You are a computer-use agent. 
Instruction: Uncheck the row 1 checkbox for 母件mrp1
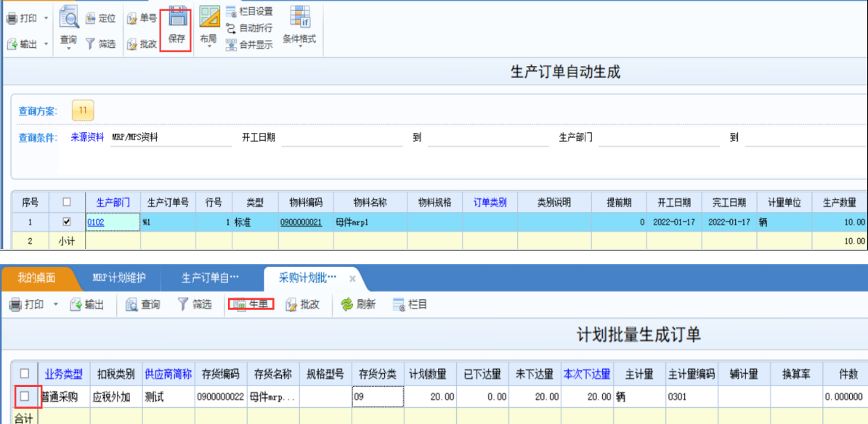pyautogui.click(x=67, y=222)
